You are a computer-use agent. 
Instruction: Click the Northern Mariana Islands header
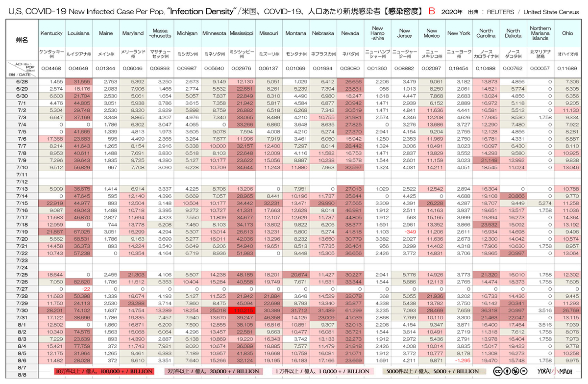(x=540, y=33)
